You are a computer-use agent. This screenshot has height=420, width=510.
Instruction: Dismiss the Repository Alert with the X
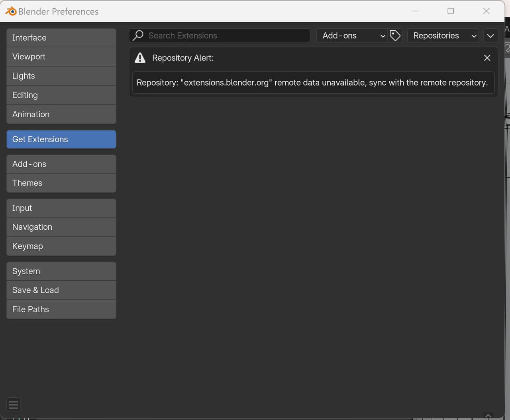point(487,58)
